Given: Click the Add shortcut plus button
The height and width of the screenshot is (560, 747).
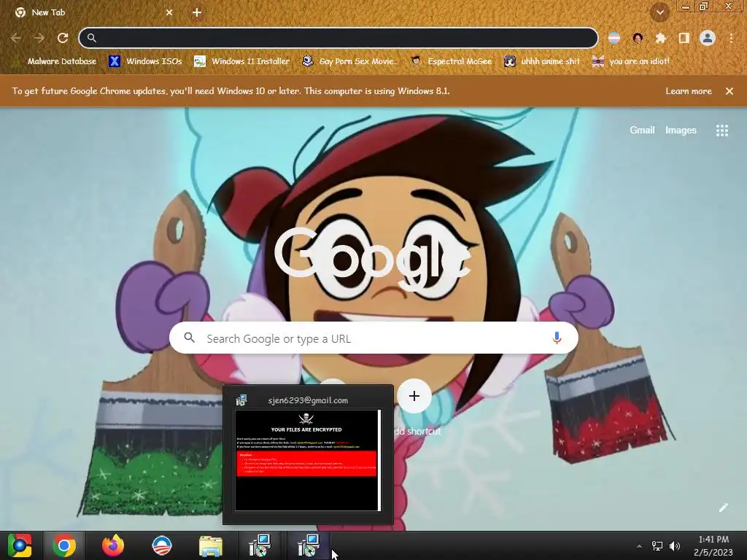Looking at the screenshot, I should [x=414, y=396].
